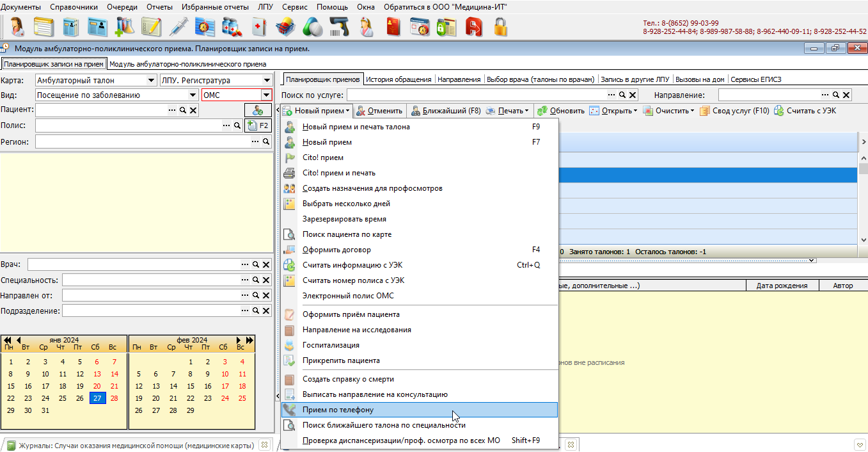Click the syringe icon in main toolbar
This screenshot has height=452, width=868.
point(178,27)
